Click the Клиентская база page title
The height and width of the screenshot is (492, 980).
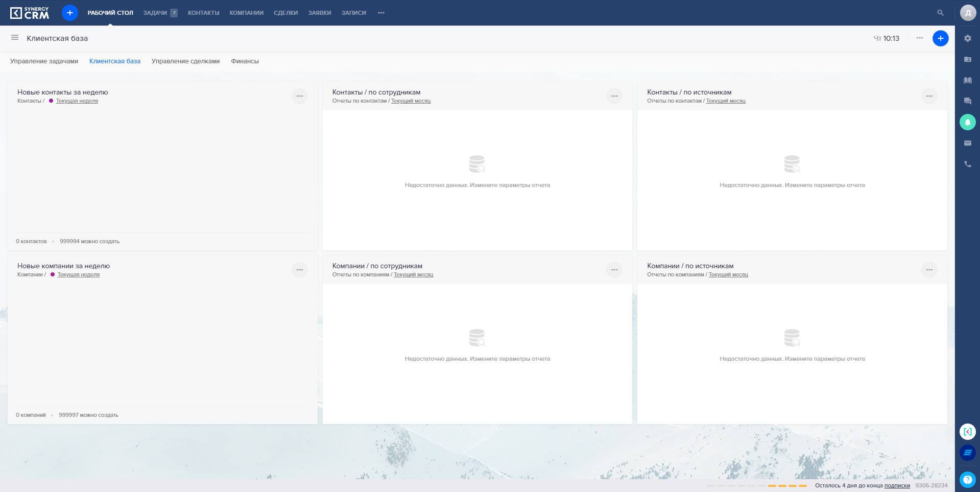pos(57,38)
